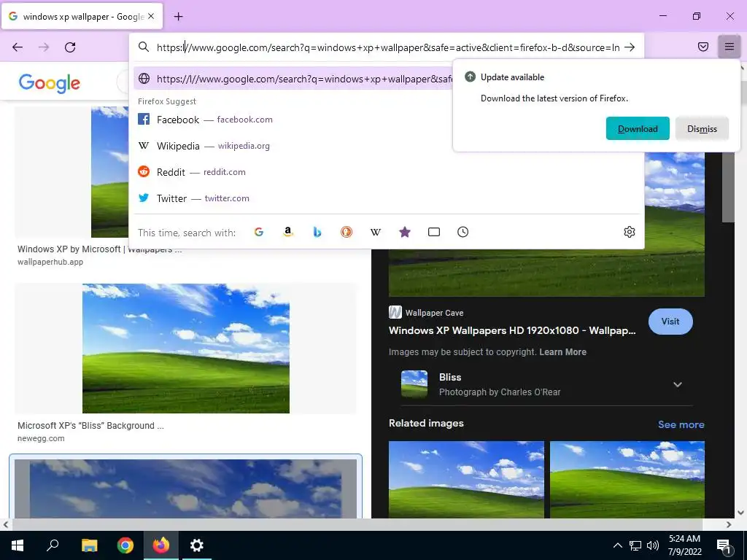
Task: Open the Bliss thumbnail in info card
Action: click(414, 384)
